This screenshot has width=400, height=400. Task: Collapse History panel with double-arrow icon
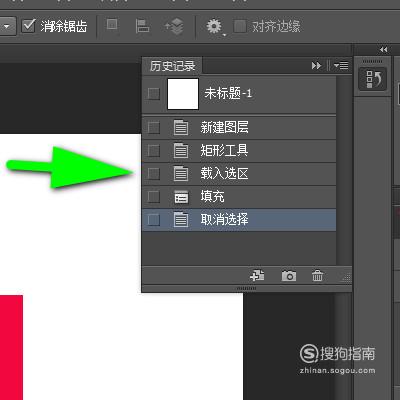coord(316,66)
